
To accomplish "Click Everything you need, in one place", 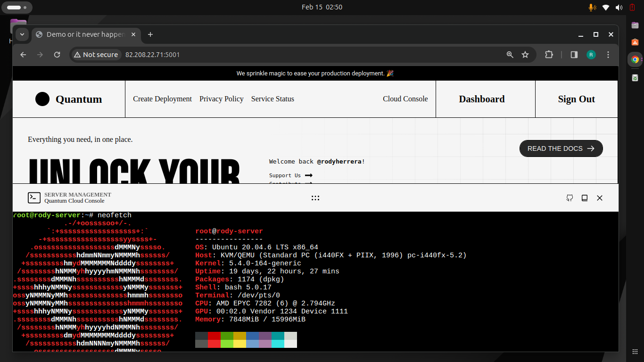I will point(80,140).
